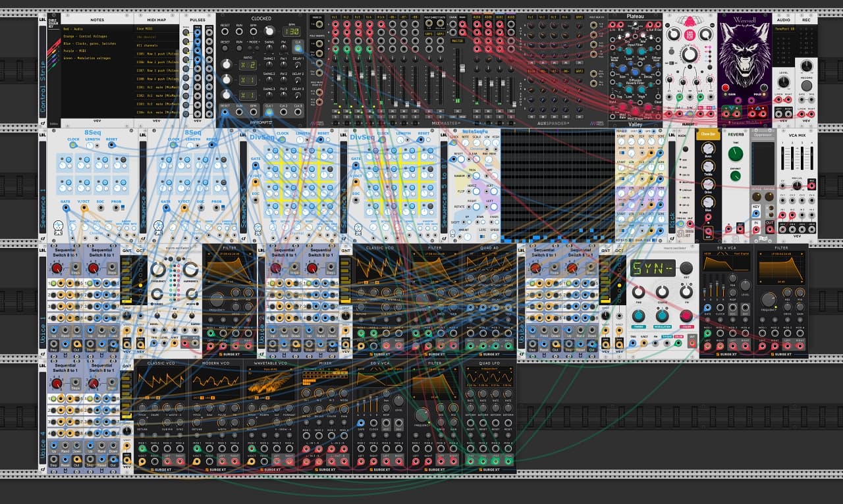
Task: Click Sequence 2 8Seq CLOCK input jack
Action: pos(173,145)
